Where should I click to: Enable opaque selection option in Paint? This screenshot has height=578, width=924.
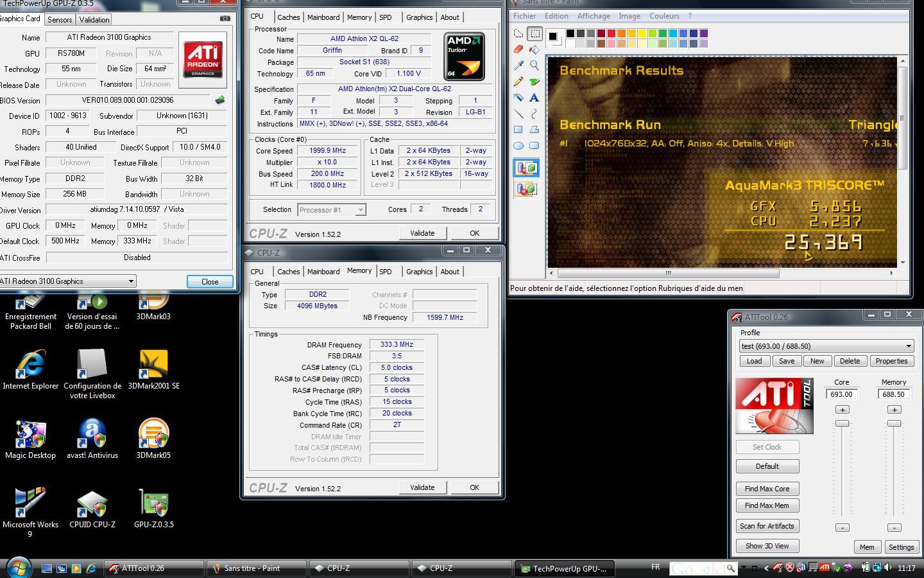click(527, 168)
